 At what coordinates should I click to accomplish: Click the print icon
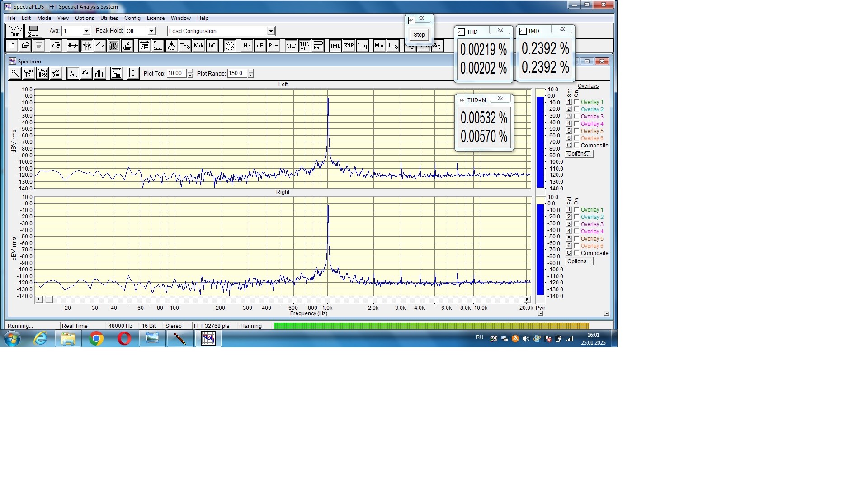click(x=56, y=46)
